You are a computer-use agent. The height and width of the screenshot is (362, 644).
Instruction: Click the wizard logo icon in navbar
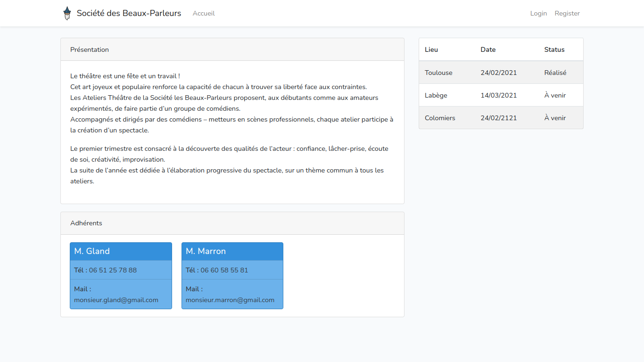pos(67,13)
